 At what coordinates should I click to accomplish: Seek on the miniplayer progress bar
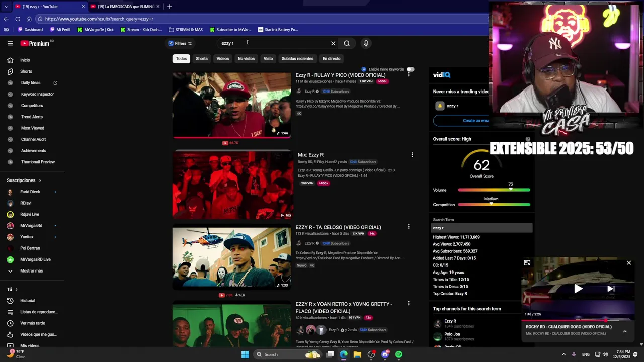[578, 319]
